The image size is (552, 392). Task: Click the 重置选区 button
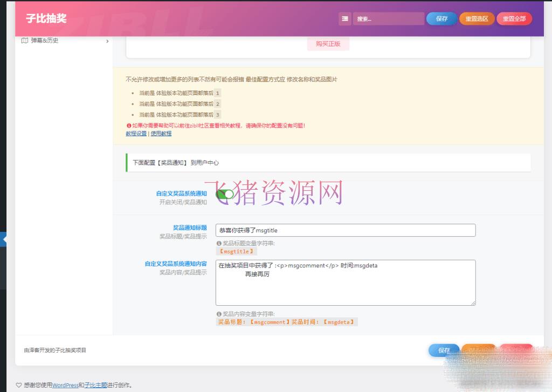click(x=477, y=18)
